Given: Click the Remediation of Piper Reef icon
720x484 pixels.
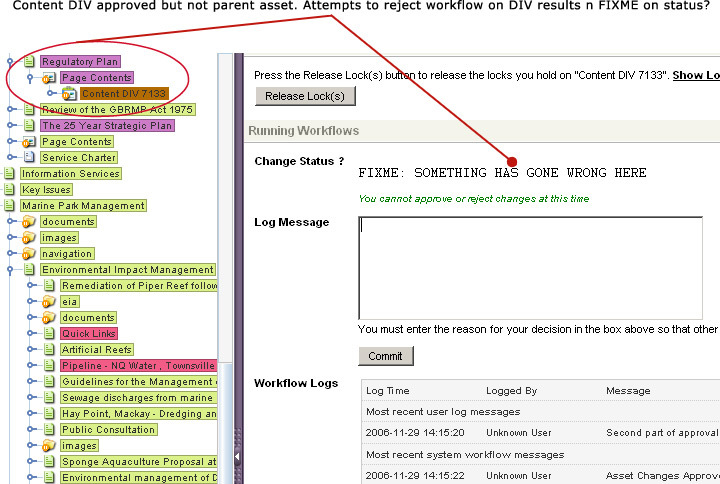Looking at the screenshot, I should coord(50,286).
